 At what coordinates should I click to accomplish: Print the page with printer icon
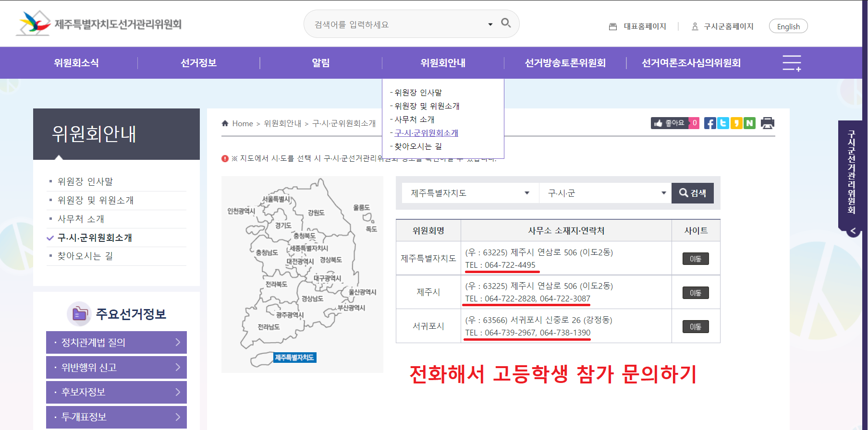click(768, 123)
